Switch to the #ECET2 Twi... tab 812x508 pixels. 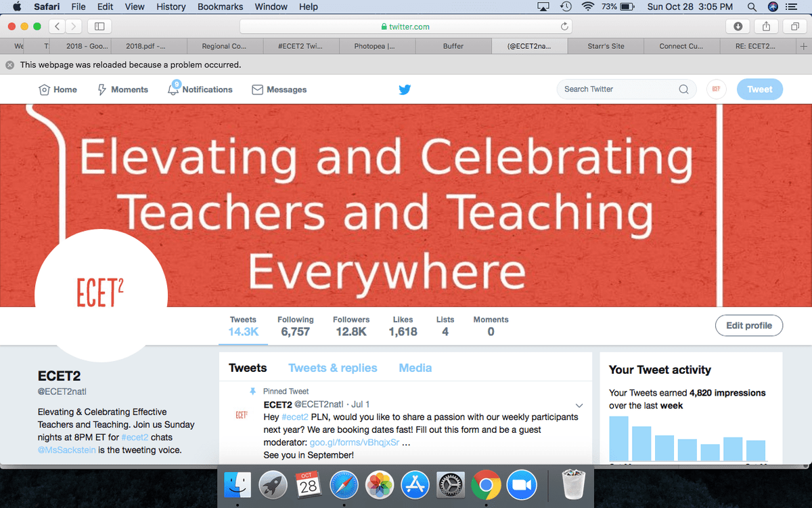tap(300, 46)
